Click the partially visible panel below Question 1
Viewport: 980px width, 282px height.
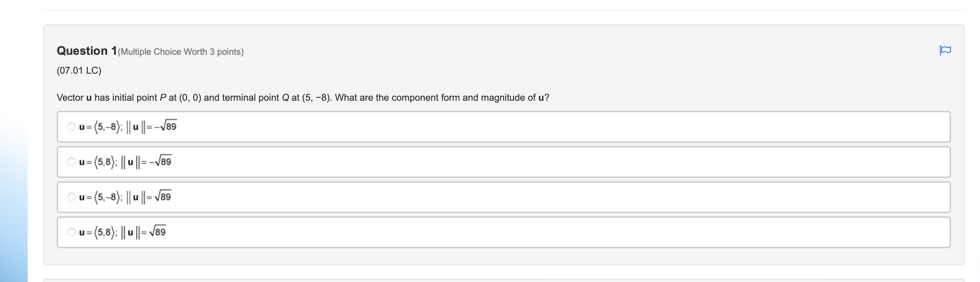pyautogui.click(x=495, y=279)
